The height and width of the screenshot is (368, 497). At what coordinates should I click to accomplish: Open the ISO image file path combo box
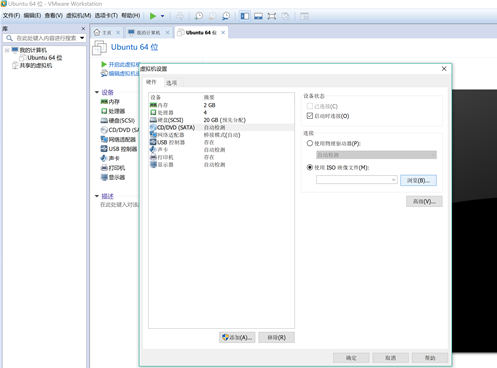pos(357,180)
